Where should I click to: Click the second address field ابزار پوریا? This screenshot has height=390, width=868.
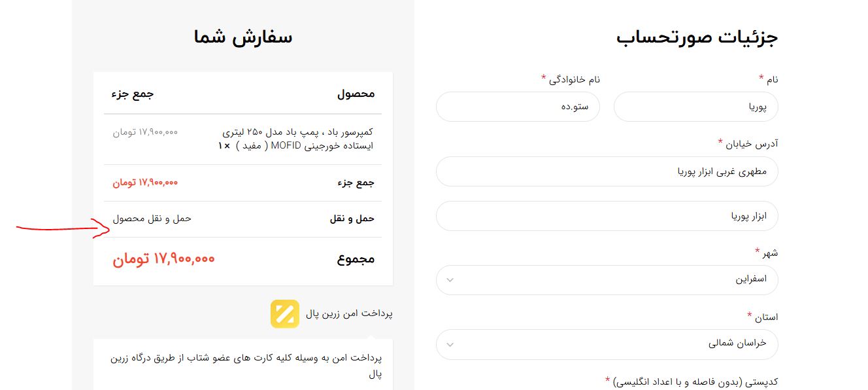point(607,216)
